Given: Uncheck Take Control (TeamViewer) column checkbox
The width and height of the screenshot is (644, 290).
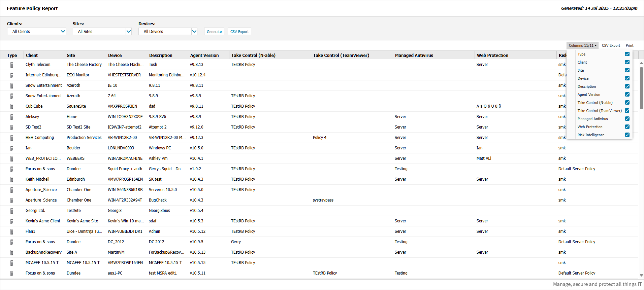Looking at the screenshot, I should 627,111.
